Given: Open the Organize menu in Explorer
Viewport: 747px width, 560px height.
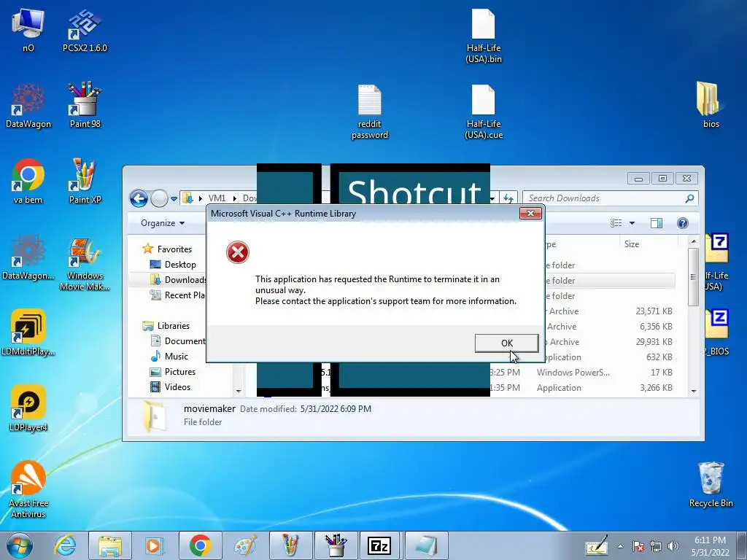Looking at the screenshot, I should point(163,223).
